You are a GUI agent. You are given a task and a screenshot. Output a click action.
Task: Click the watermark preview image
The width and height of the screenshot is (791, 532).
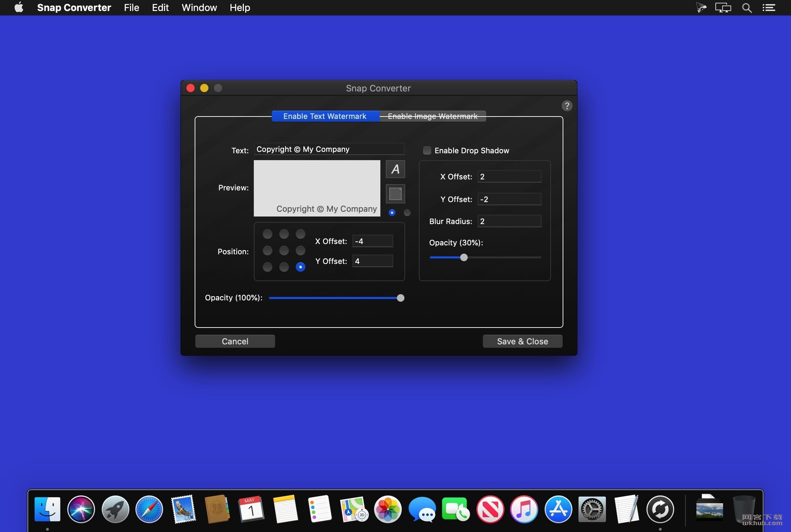pos(317,188)
